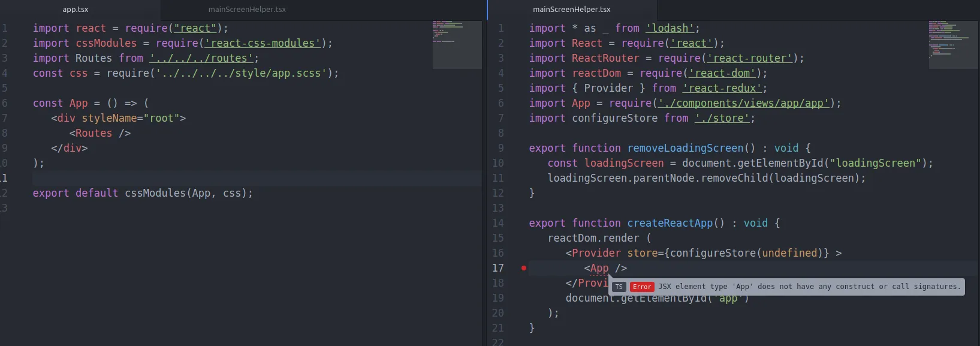Click 'reactDom.render (' on line 15
Viewport: 980px width, 346px height.
point(599,238)
